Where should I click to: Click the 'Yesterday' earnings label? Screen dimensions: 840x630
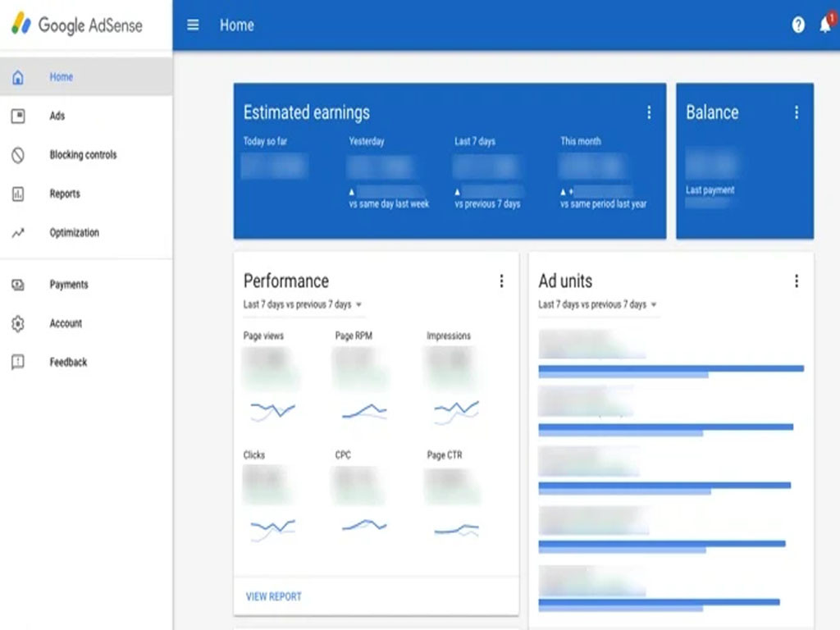367,141
